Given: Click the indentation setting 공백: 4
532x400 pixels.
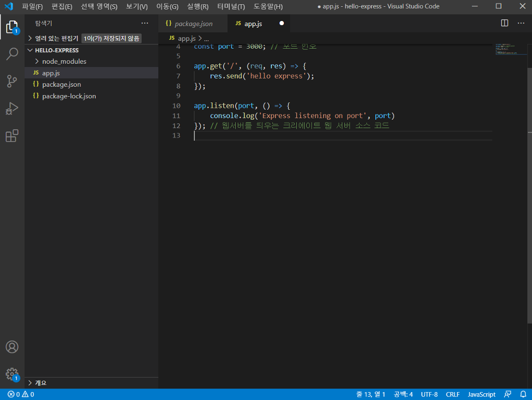Looking at the screenshot, I should click(403, 394).
